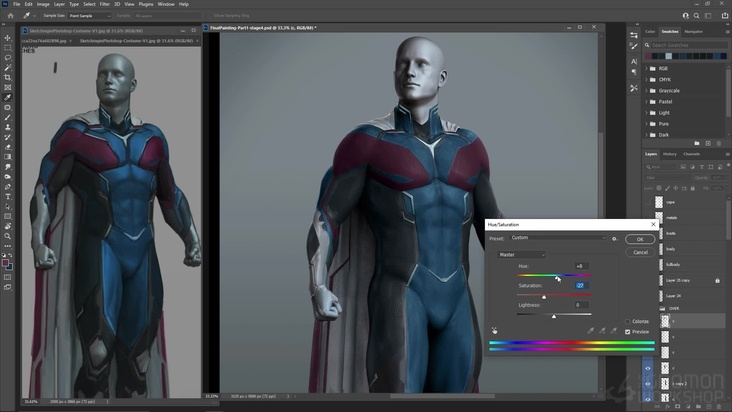
Task: Open the Search icon in top bar
Action: [697, 15]
